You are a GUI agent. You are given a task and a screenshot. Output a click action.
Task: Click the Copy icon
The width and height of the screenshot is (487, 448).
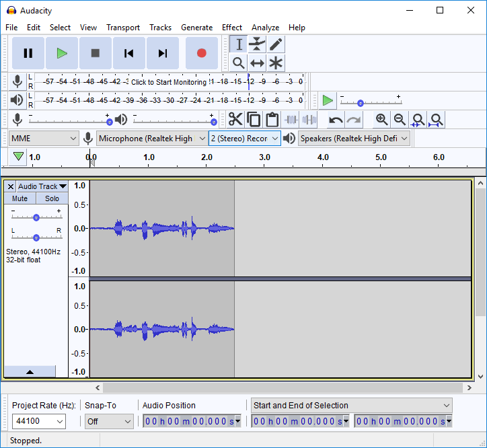click(x=254, y=120)
